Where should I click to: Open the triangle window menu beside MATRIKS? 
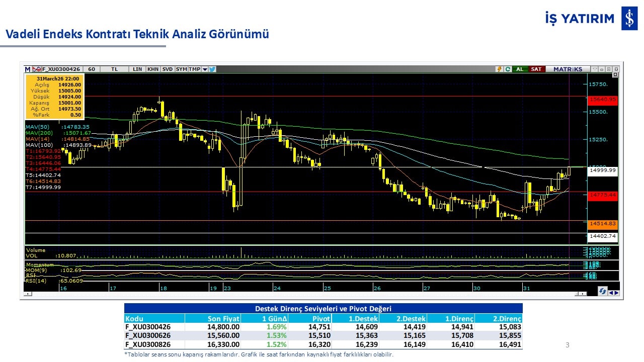pos(595,69)
